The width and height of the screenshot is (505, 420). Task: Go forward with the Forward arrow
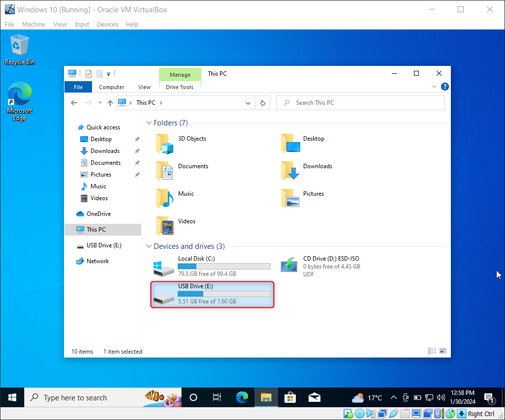coord(88,103)
